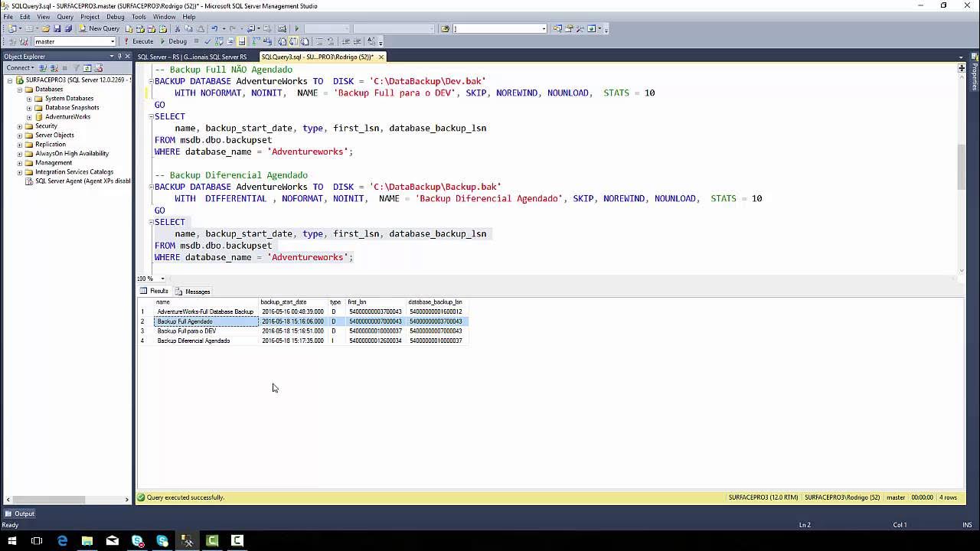Collapse the SURFACEPRO3 server node
This screenshot has width=980, height=551.
click(11, 80)
